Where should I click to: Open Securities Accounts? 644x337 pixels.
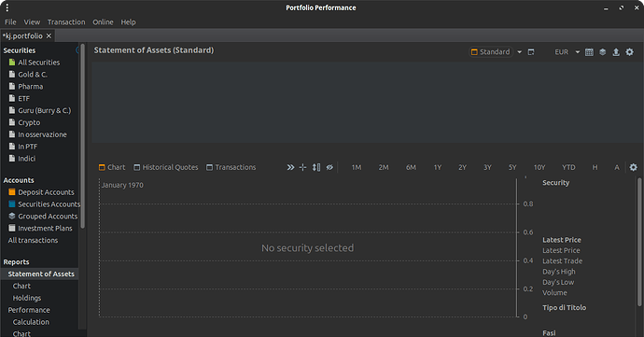49,204
